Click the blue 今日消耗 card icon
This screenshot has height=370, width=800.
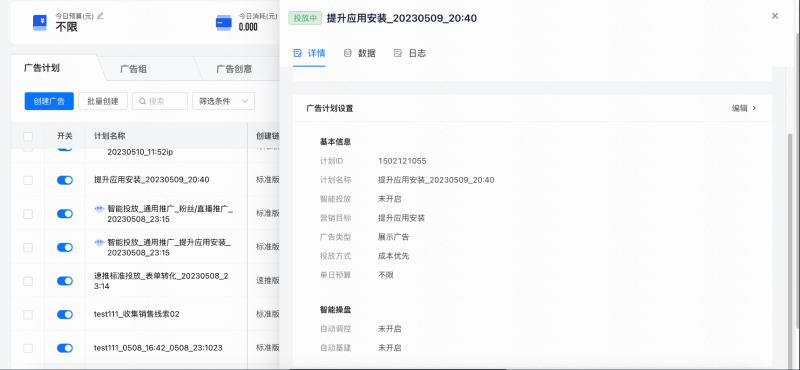click(223, 22)
